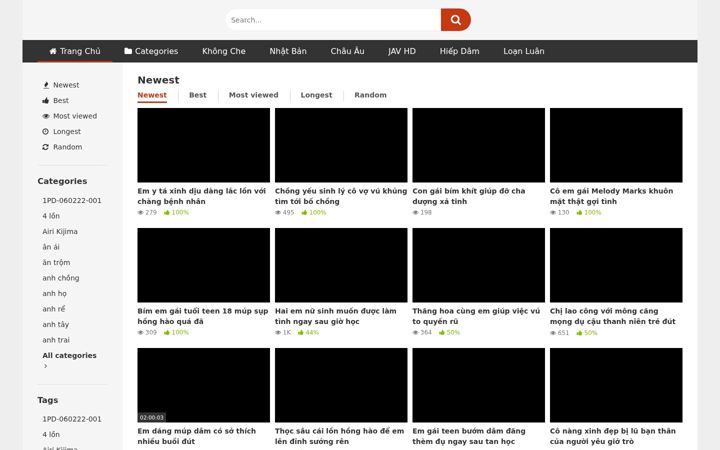Click the 02:00:03 duration label
720x450 pixels.
click(x=152, y=417)
